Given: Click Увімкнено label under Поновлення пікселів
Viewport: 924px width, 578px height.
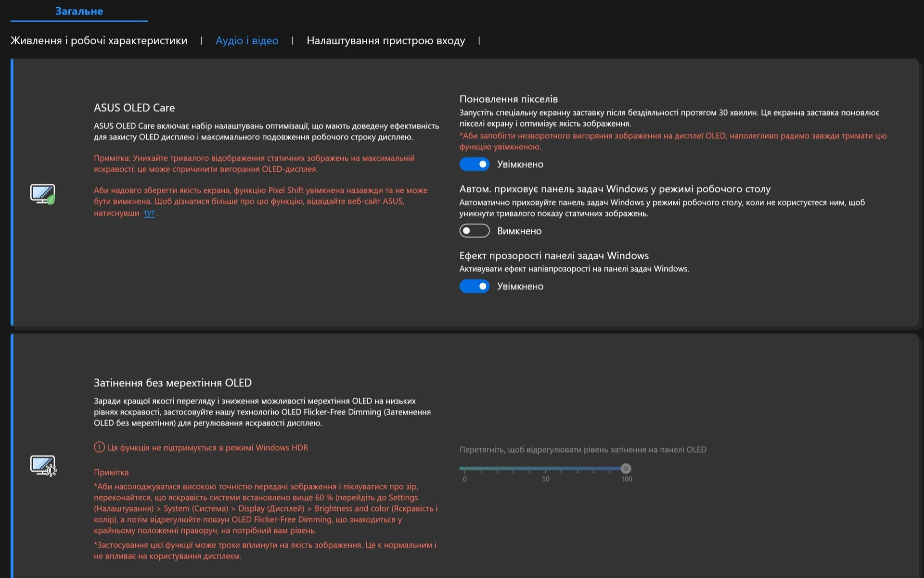Looking at the screenshot, I should point(520,164).
